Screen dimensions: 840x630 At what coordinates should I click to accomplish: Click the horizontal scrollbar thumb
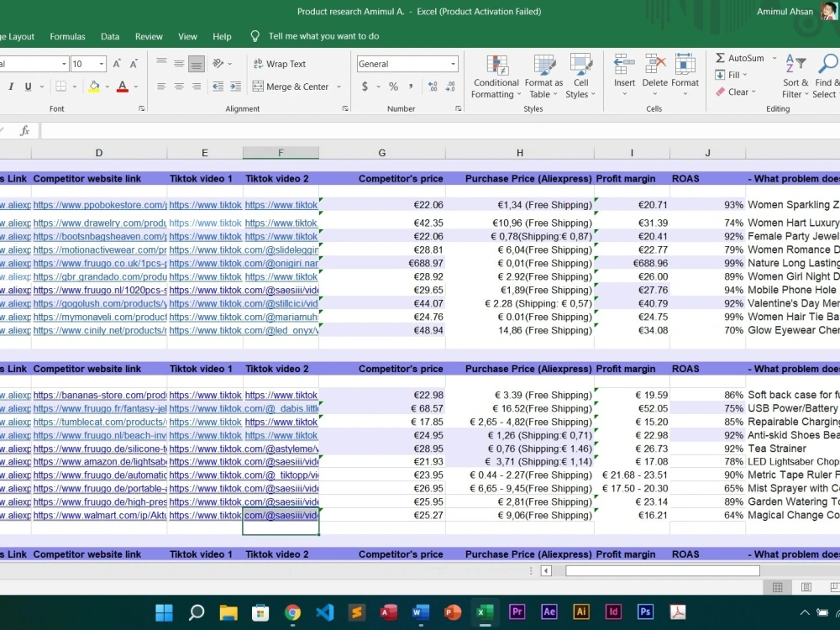[663, 570]
